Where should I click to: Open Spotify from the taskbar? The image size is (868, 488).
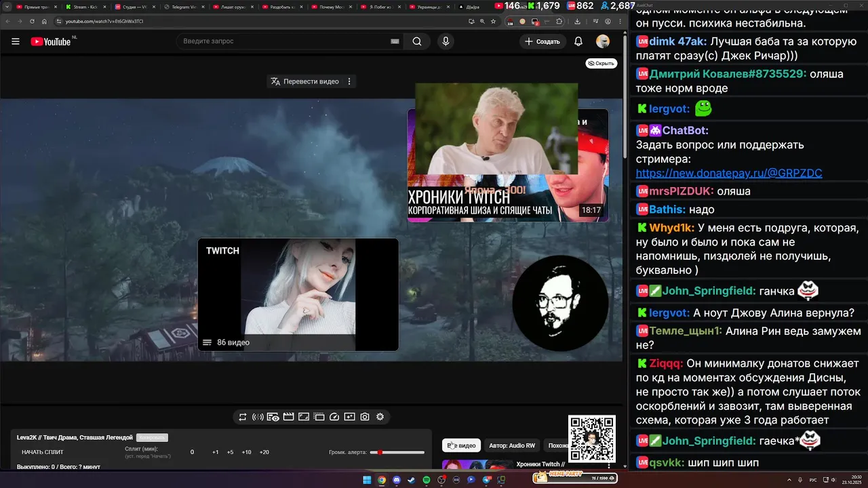pos(427,480)
